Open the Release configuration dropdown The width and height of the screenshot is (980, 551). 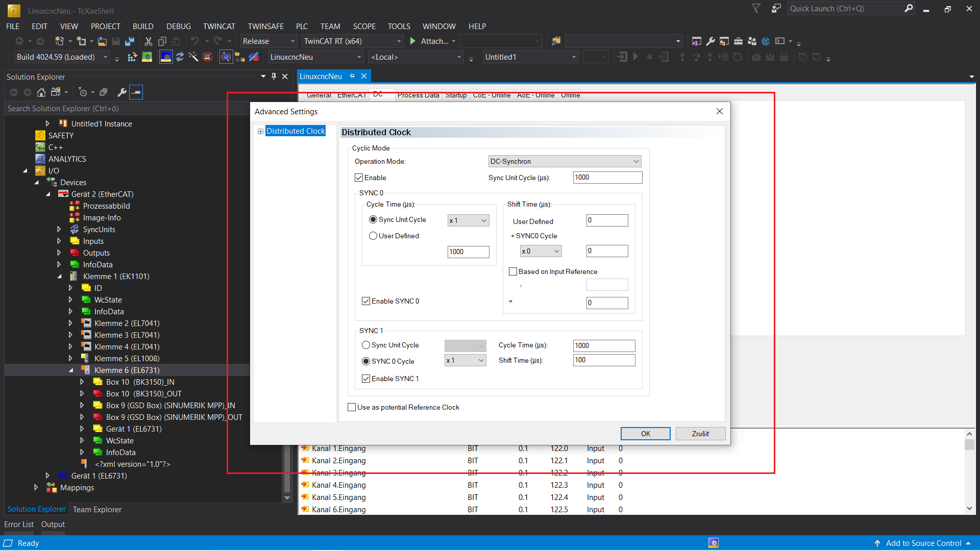tap(269, 41)
